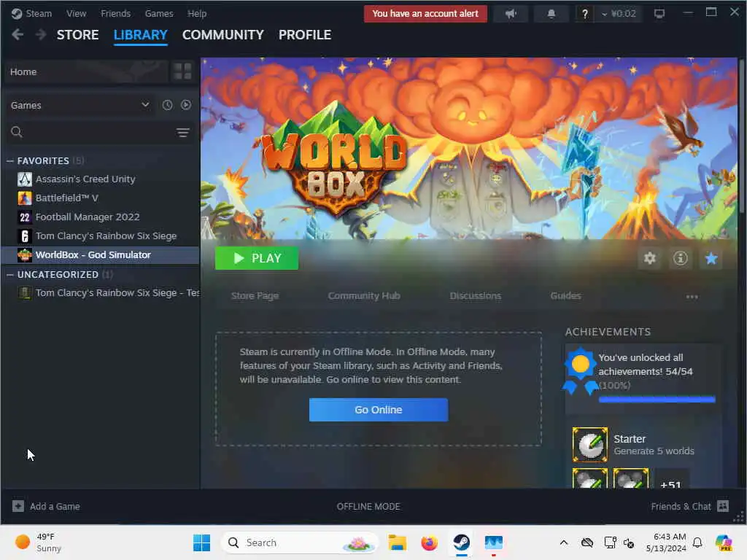Enter Big Picture mode monitor icon

659,14
